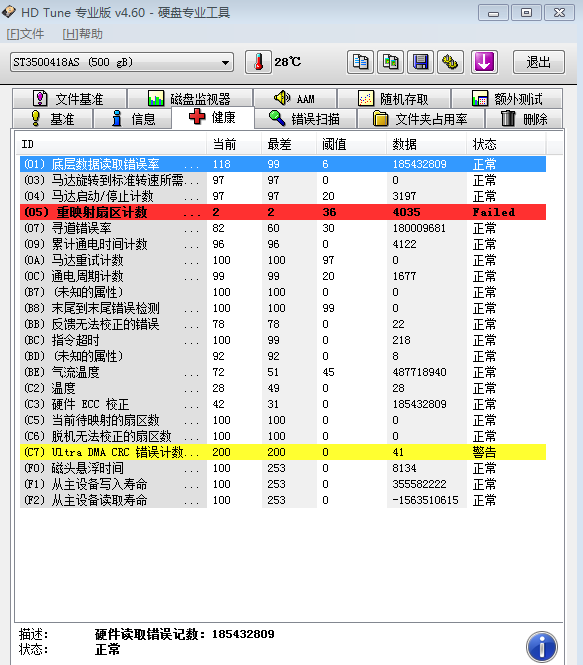
Task: Open the [F]文件 menu
Action: point(25,34)
